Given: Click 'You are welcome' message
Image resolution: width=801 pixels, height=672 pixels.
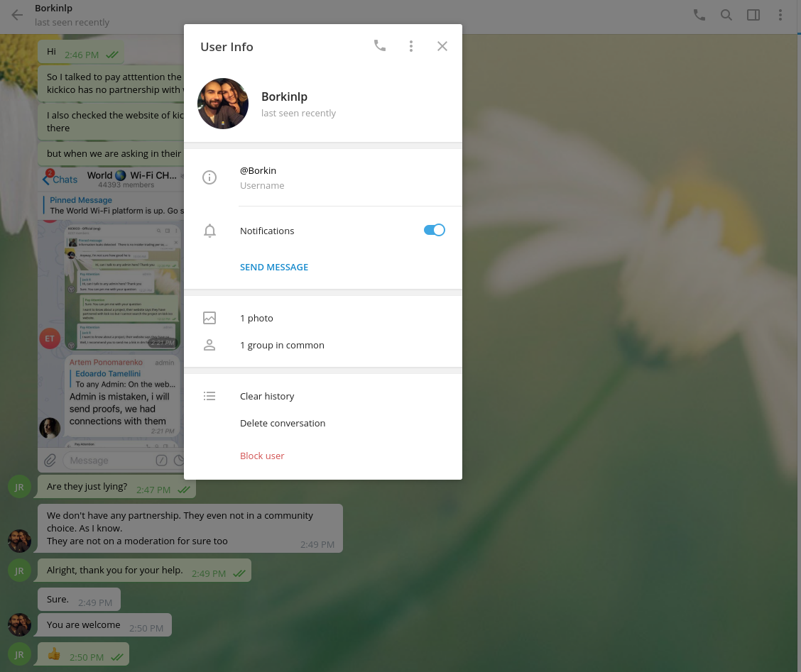Looking at the screenshot, I should [104, 625].
